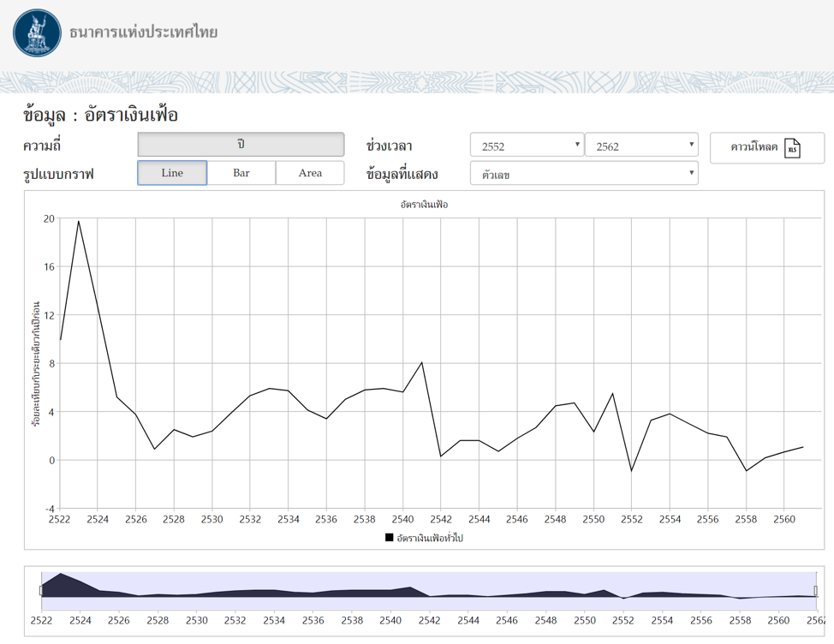Select the Line chart type

[x=172, y=173]
